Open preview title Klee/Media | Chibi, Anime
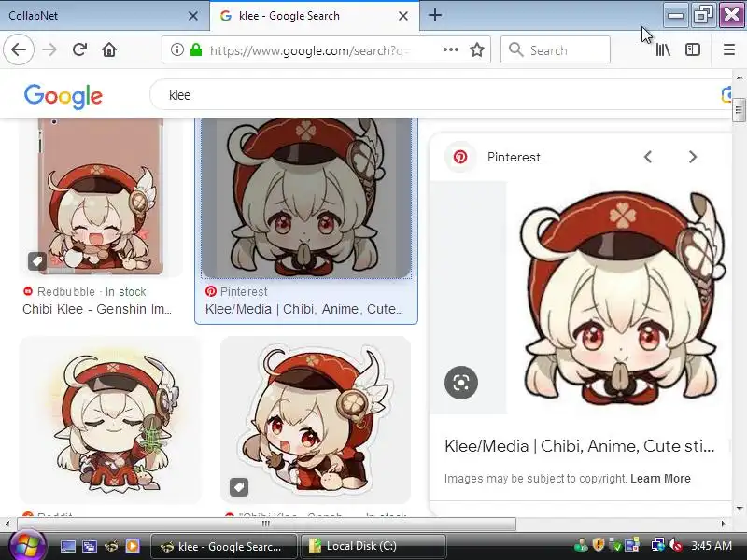The height and width of the screenshot is (560, 747). click(579, 446)
